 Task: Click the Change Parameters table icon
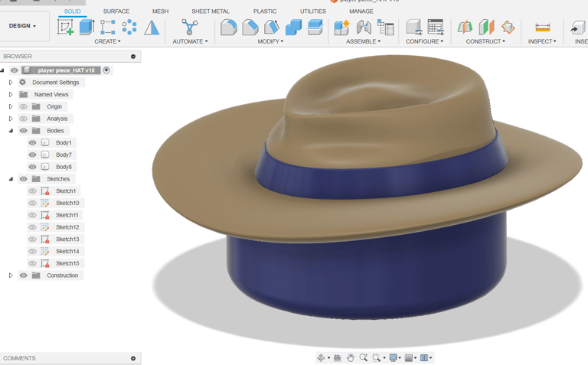[x=436, y=28]
